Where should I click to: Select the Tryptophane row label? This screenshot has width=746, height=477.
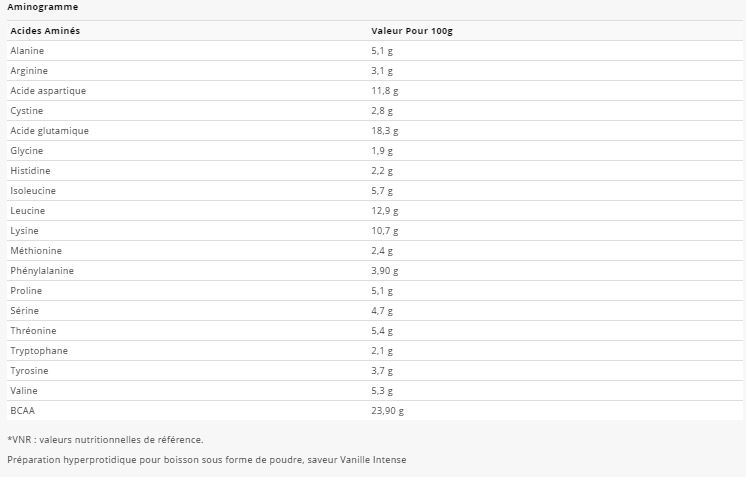tap(39, 351)
